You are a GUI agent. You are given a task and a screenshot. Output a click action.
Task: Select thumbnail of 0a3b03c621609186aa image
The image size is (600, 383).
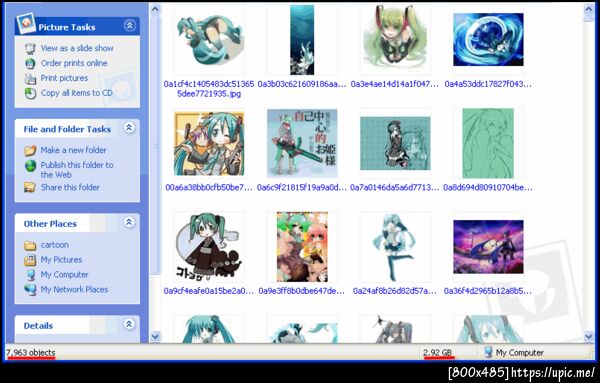302,39
